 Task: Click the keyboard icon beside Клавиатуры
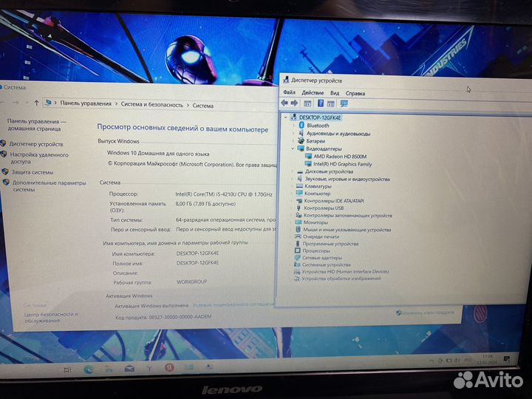(299, 186)
